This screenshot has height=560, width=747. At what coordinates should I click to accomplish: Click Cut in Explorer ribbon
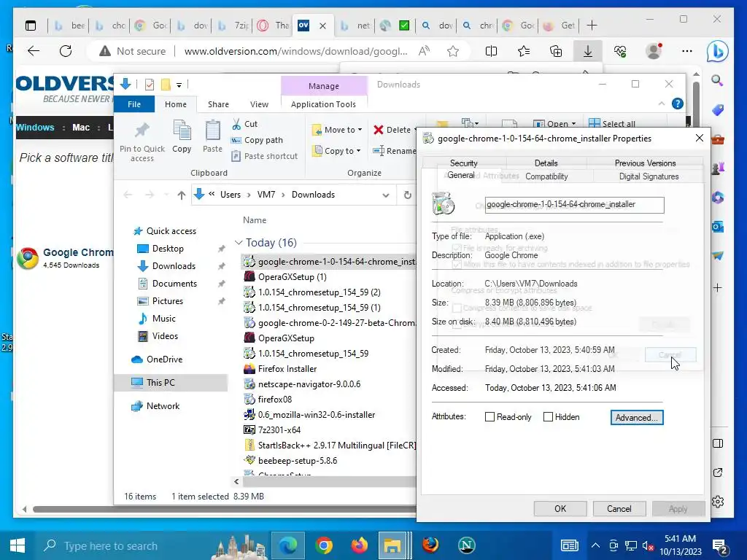point(245,124)
